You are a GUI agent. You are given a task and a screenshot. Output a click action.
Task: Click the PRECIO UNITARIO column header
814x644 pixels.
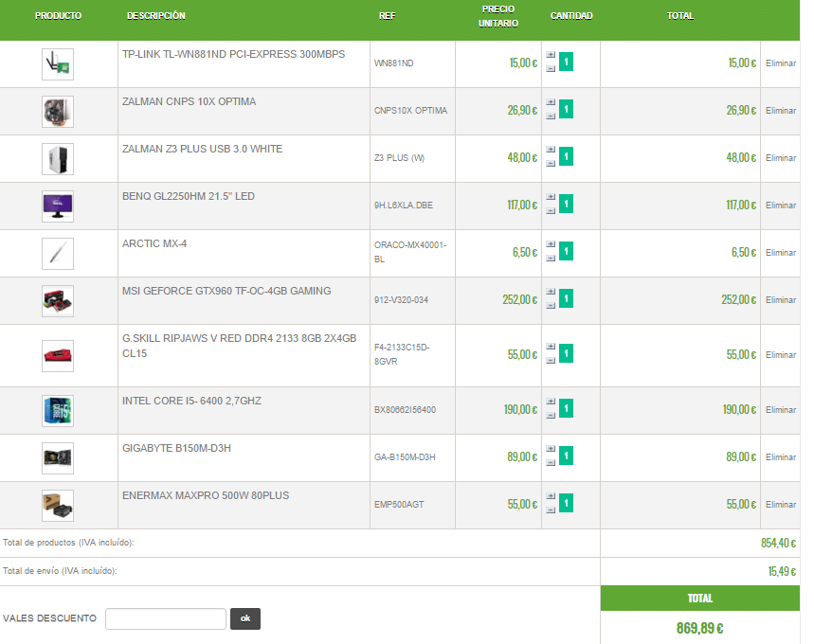498,16
